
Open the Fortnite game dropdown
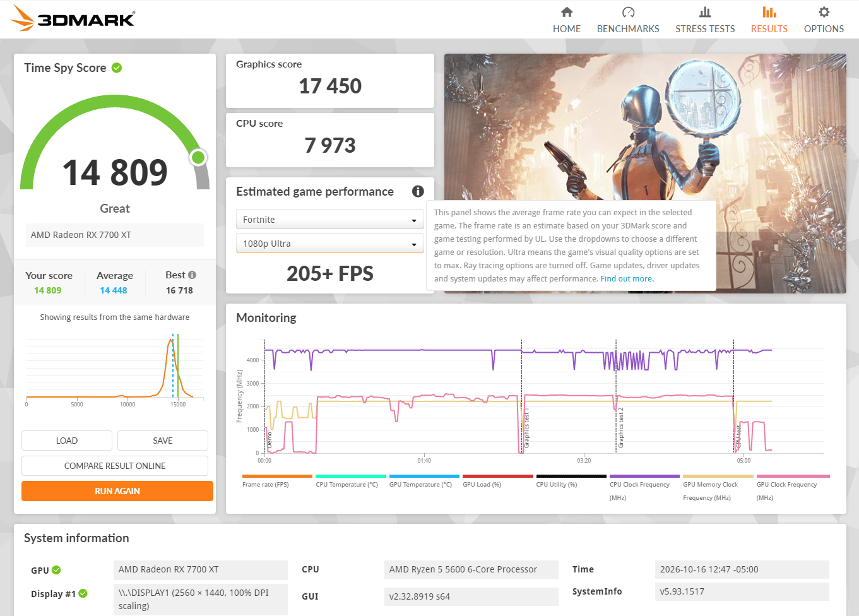329,220
